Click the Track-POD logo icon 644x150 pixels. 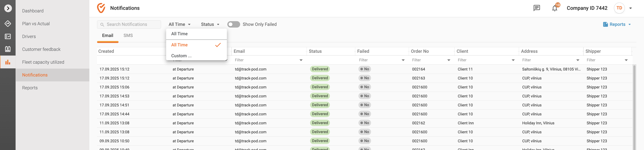(101, 8)
